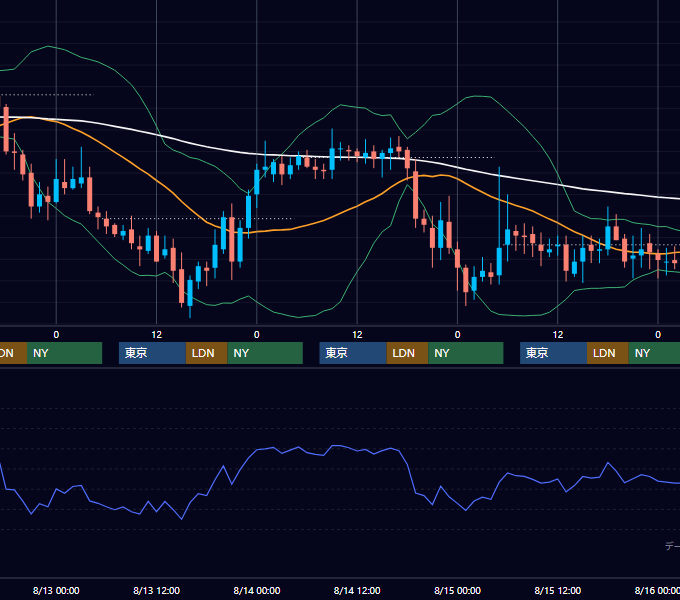Click the 8/13 12:00 date label
This screenshot has height=600, width=680.
point(156,590)
